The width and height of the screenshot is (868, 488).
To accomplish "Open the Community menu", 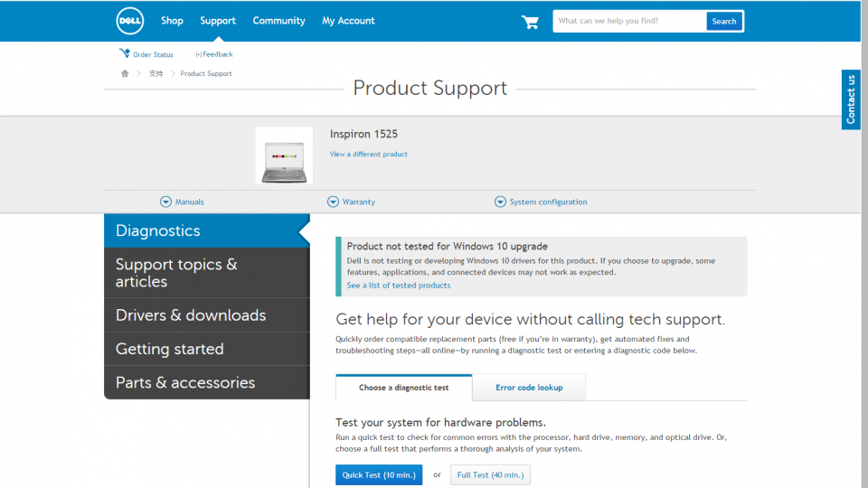I will point(279,21).
